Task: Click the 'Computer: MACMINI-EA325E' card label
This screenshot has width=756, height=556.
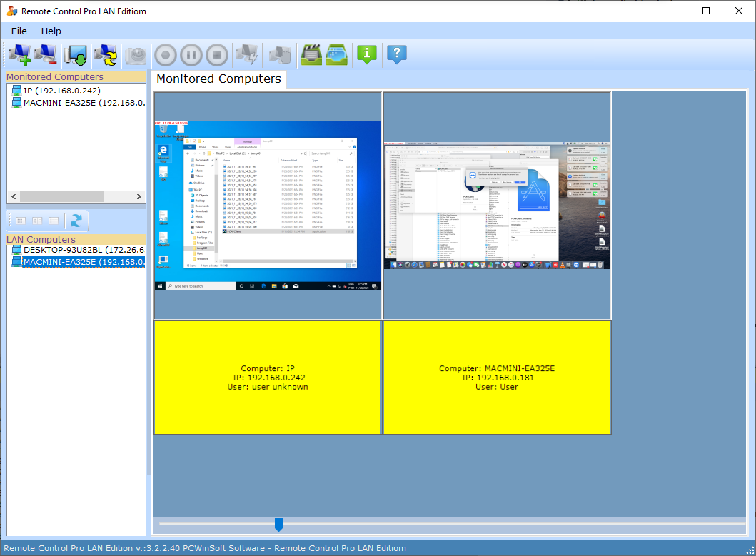Action: (x=497, y=368)
